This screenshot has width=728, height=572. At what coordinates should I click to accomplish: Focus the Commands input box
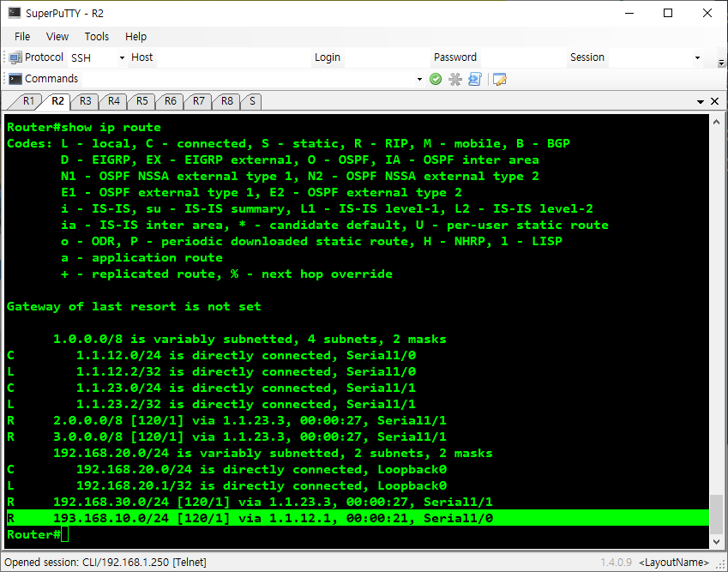tap(253, 80)
